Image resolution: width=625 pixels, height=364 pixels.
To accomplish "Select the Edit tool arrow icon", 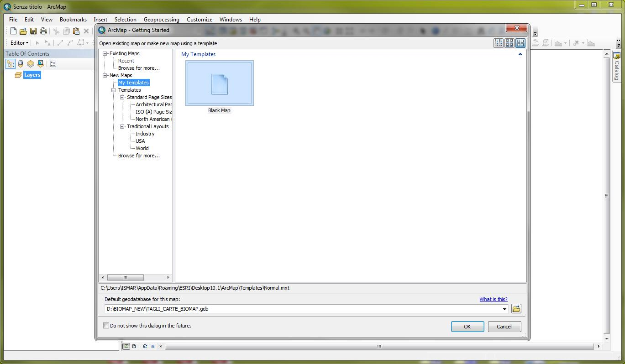I will point(37,43).
